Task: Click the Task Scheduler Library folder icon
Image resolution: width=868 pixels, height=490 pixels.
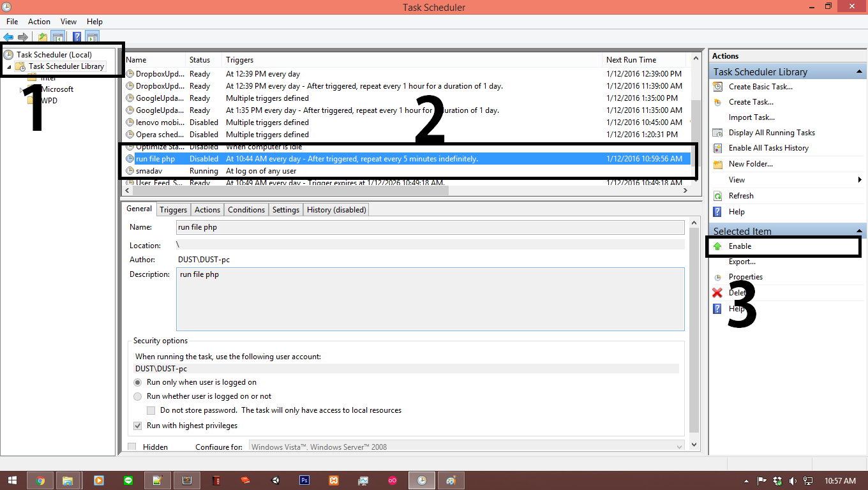Action: coord(20,66)
